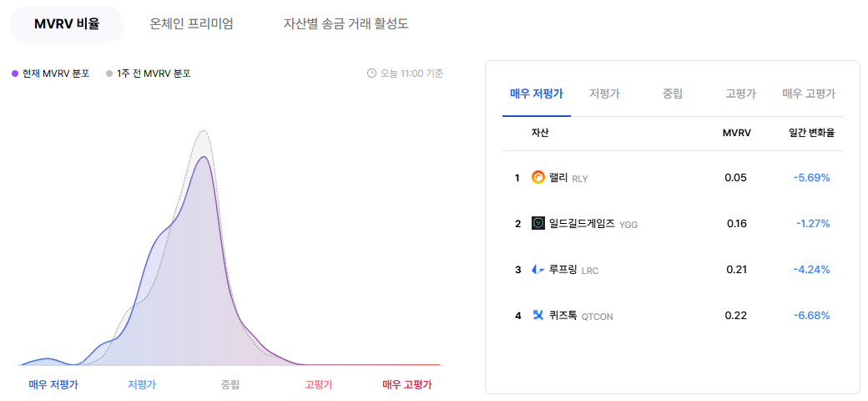This screenshot has height=401, width=868.
Task: Sort by the 일간 변화율 column header
Action: [811, 134]
